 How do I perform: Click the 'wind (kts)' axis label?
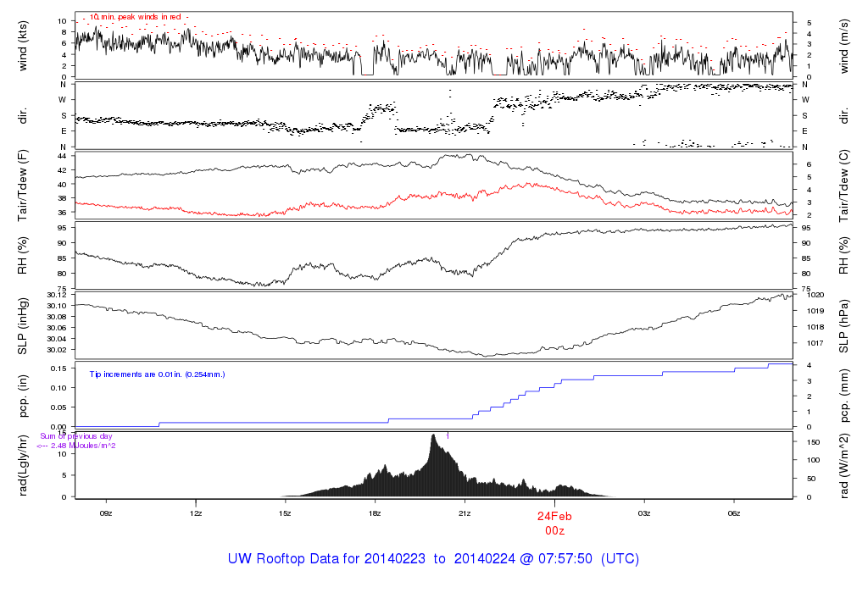click(x=23, y=46)
